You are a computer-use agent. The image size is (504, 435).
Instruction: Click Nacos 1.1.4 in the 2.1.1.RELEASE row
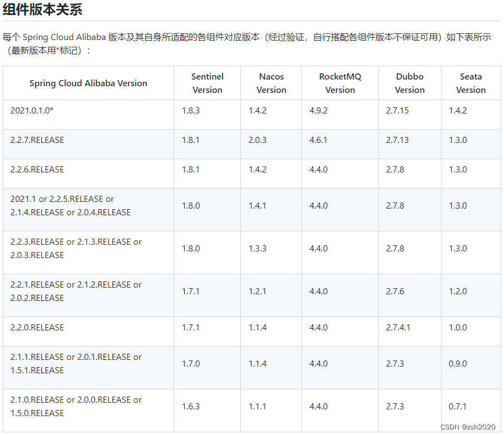coord(258,364)
